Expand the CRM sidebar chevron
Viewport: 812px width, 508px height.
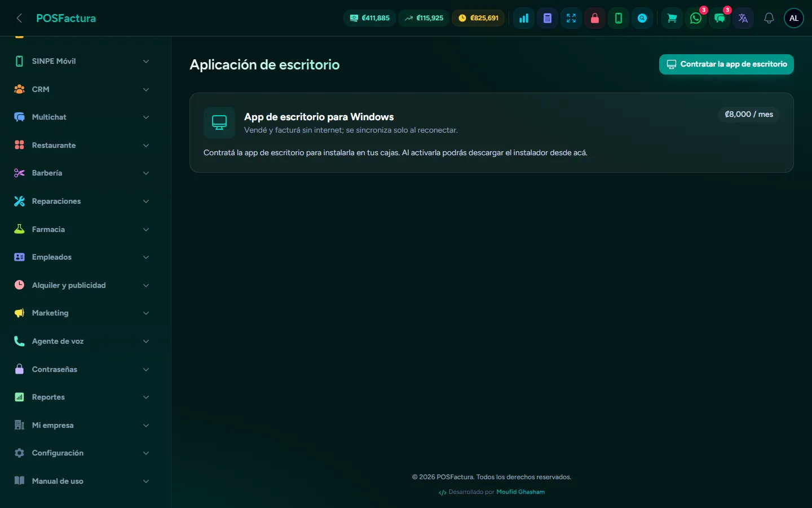146,89
